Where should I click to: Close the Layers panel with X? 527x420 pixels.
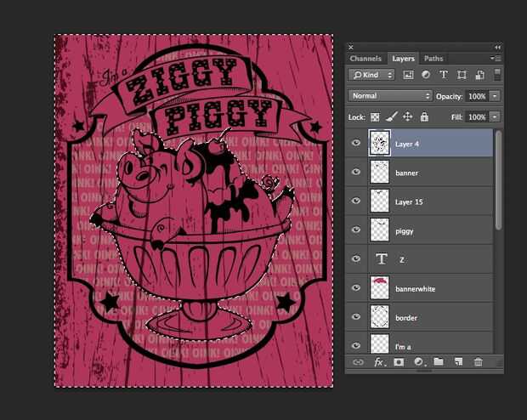tap(350, 47)
